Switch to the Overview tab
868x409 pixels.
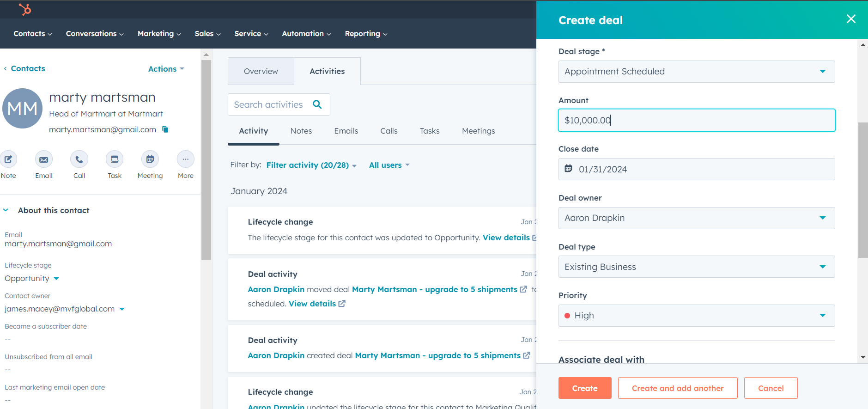click(x=261, y=71)
